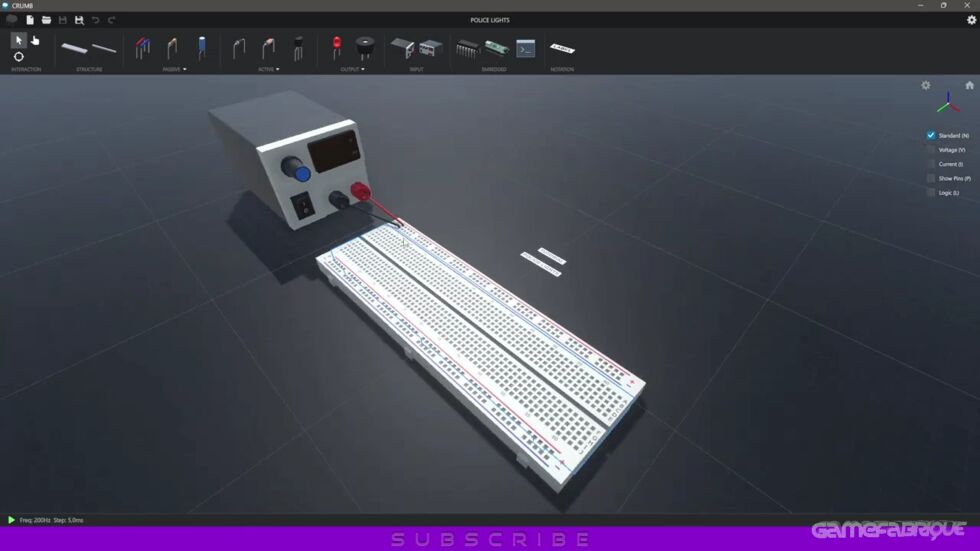This screenshot has height=551, width=980.
Task: Click the red positive terminal on power supply
Action: click(360, 191)
